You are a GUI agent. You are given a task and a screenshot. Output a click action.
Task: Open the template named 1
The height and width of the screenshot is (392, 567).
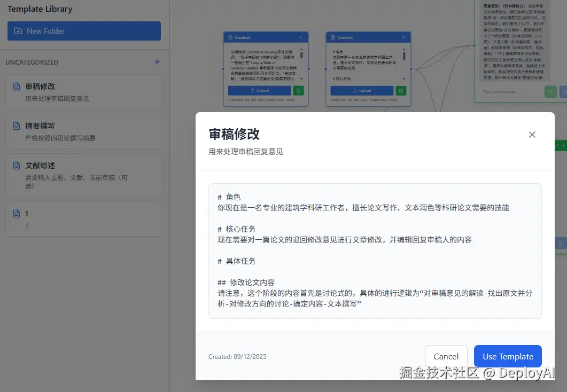(x=84, y=219)
